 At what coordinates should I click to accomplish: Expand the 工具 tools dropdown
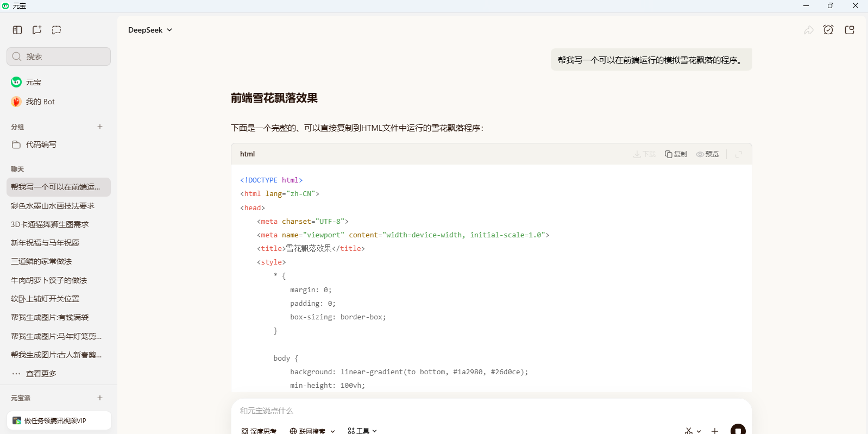coord(362,431)
